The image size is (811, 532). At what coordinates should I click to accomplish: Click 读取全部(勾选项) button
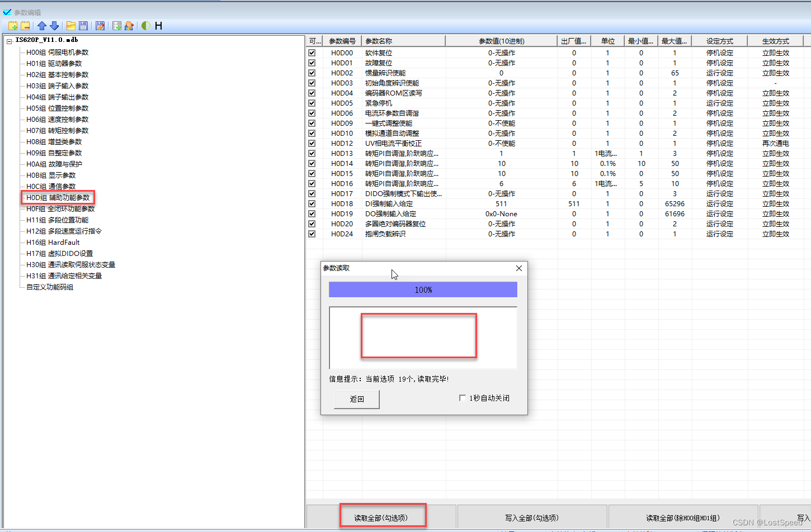click(381, 518)
